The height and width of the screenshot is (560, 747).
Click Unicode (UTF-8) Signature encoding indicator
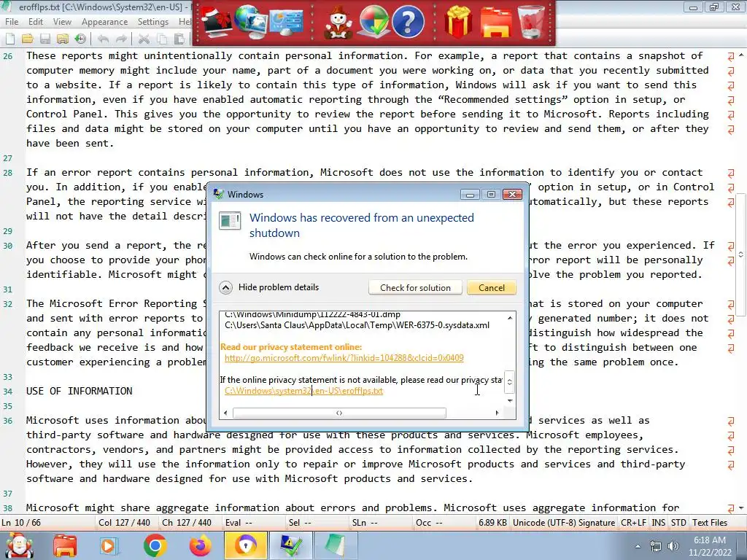pos(564,522)
